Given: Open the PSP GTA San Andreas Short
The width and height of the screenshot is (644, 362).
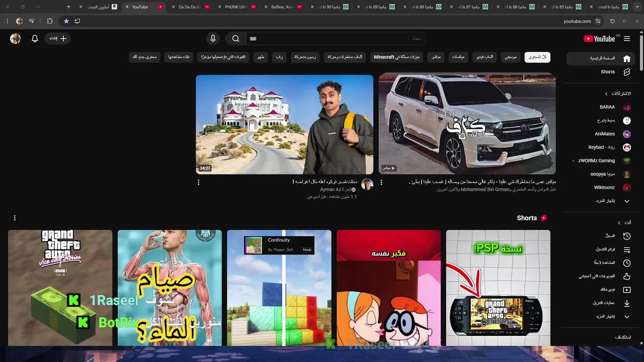Looking at the screenshot, I should pyautogui.click(x=498, y=288).
